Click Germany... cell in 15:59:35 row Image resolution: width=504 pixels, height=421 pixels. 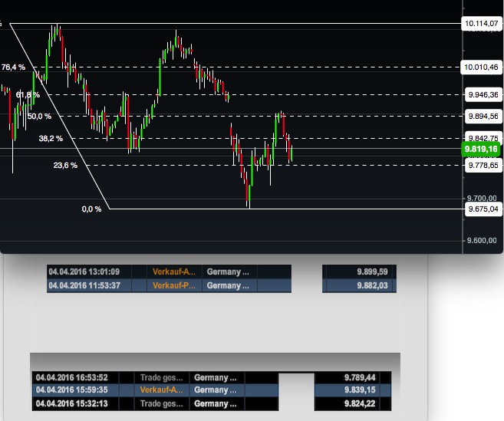217,390
